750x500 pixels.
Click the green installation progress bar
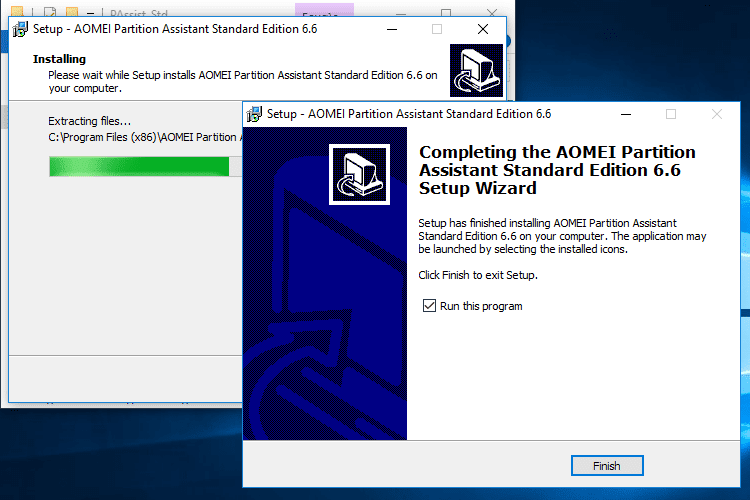click(x=140, y=166)
